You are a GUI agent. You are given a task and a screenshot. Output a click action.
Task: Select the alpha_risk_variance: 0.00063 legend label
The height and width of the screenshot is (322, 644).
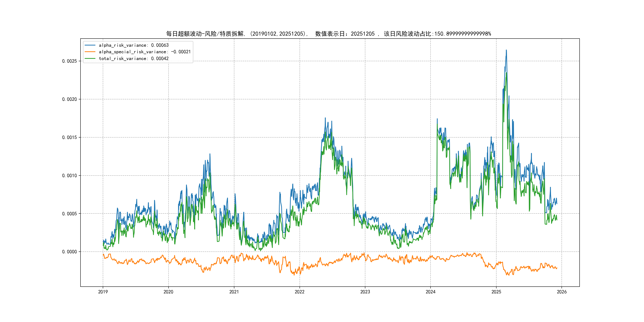[134, 45]
